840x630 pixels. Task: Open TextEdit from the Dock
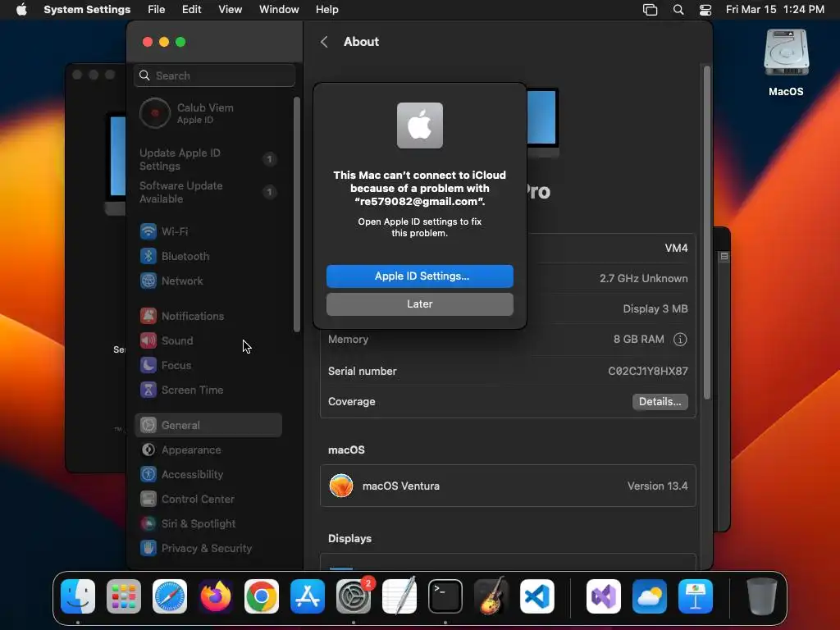point(399,596)
